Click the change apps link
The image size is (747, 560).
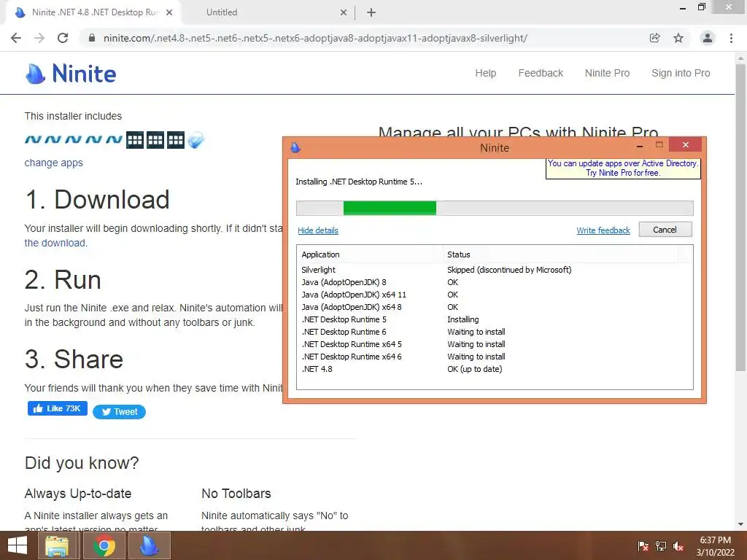point(54,163)
